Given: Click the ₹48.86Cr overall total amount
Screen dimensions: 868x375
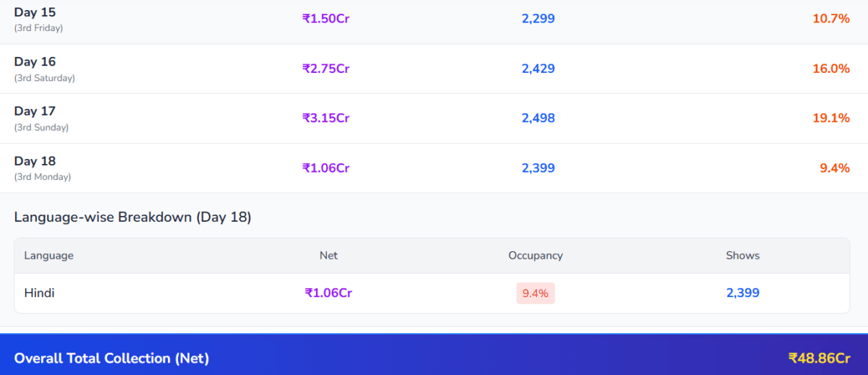Looking at the screenshot, I should 818,358.
